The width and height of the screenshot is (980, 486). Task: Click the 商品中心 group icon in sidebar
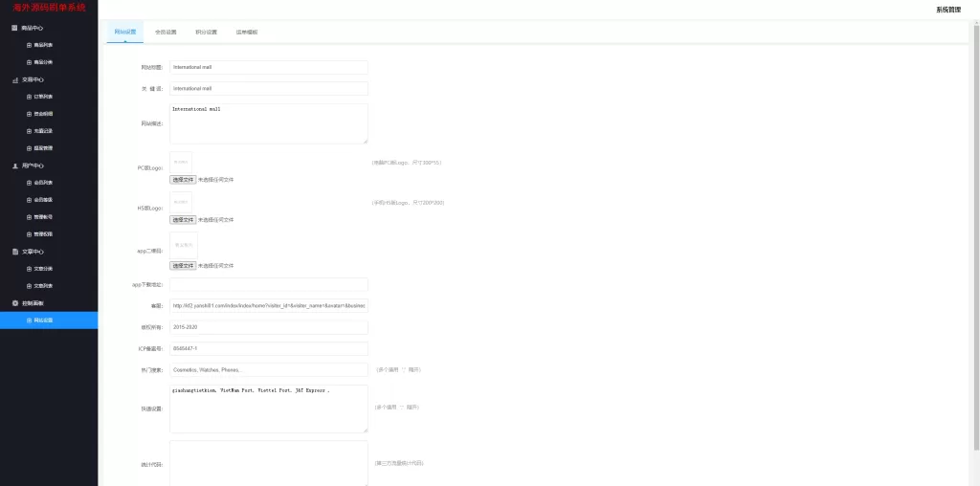[x=15, y=28]
